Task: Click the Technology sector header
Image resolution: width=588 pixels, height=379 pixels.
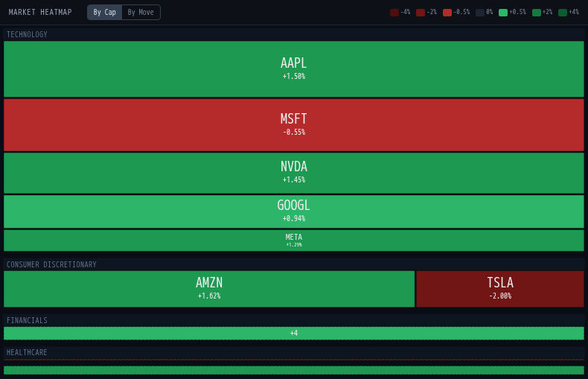Action: (293, 34)
